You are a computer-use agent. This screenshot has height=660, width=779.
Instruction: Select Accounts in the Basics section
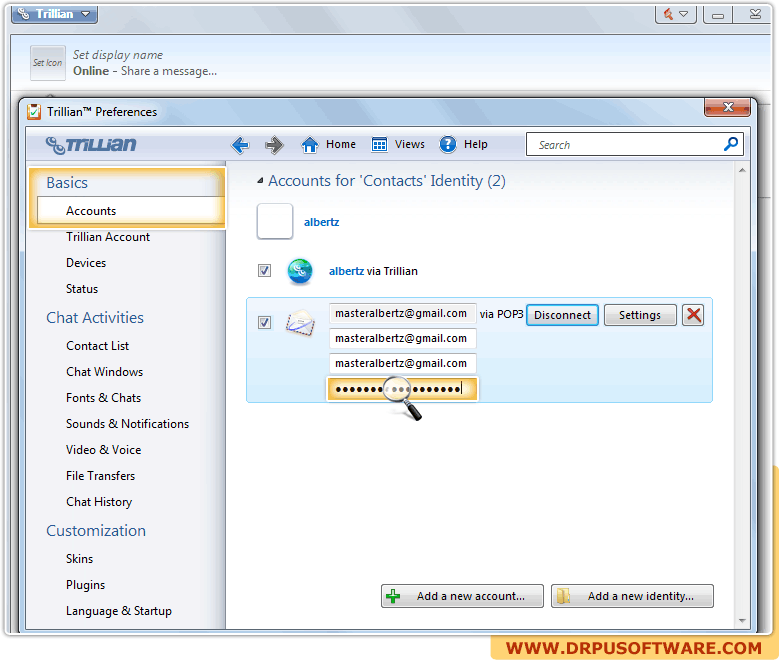(131, 211)
